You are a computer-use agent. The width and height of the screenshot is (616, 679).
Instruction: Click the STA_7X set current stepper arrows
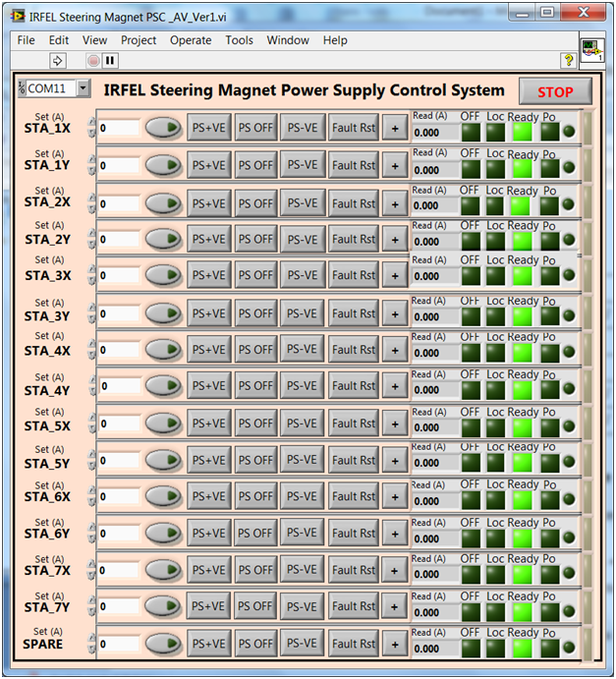(91, 570)
